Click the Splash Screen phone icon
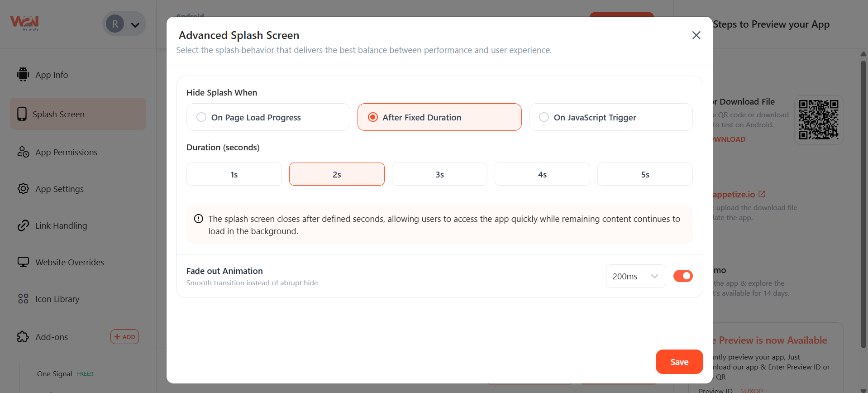Viewport: 868px width, 393px height. pyautogui.click(x=22, y=114)
